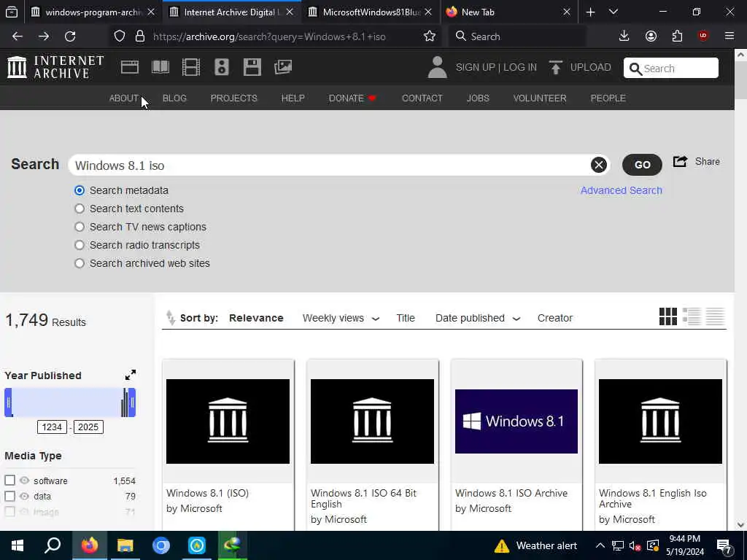Open the Images media icon
Viewport: 747px width, 560px height.
[x=283, y=67]
